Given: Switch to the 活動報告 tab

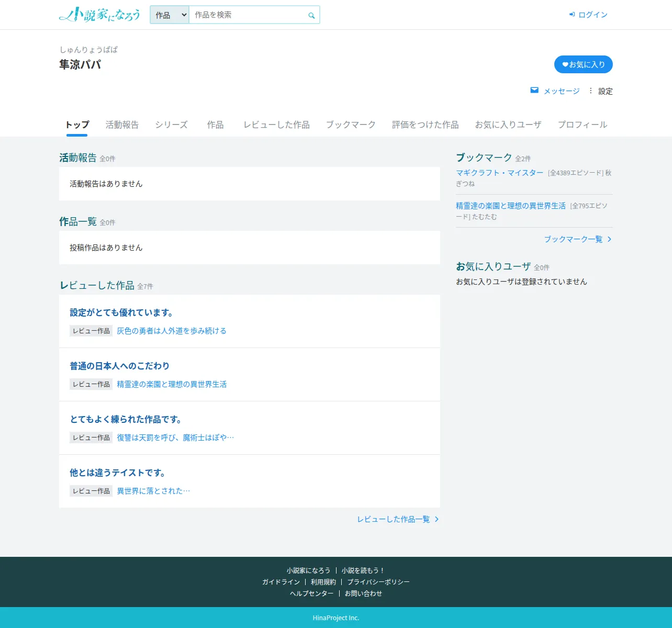Looking at the screenshot, I should (122, 125).
